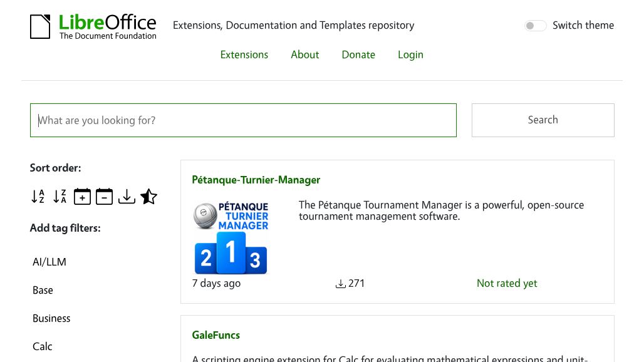Click the LibreOffice Document Foundation logo
This screenshot has width=644, height=362.
(x=93, y=27)
